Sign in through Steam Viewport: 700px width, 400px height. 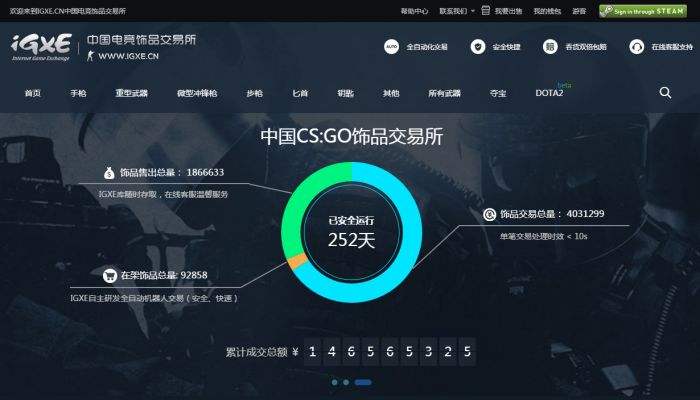coord(643,11)
